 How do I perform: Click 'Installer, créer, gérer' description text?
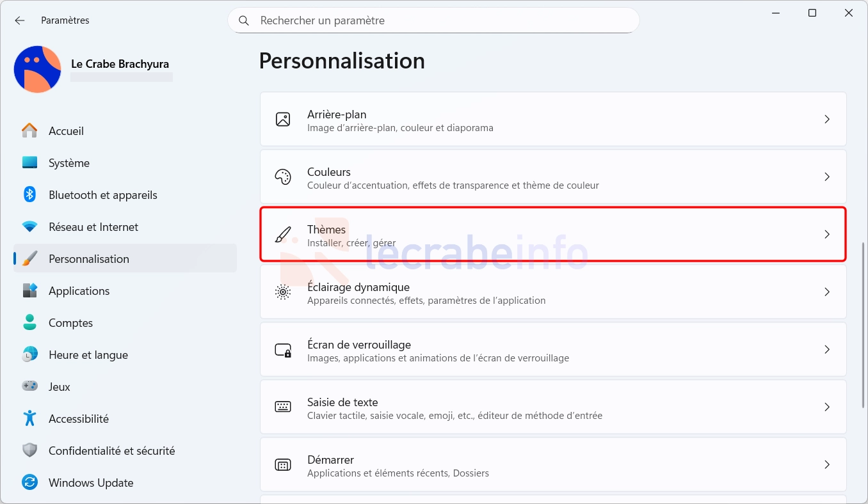coord(351,243)
